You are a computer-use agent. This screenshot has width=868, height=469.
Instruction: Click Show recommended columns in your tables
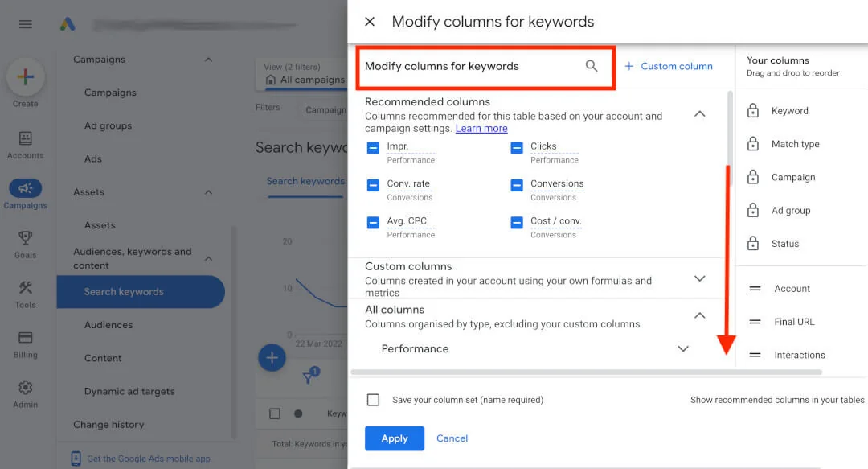point(777,400)
